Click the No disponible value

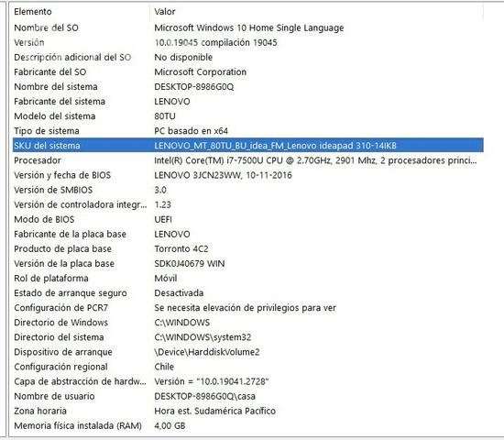(183, 57)
